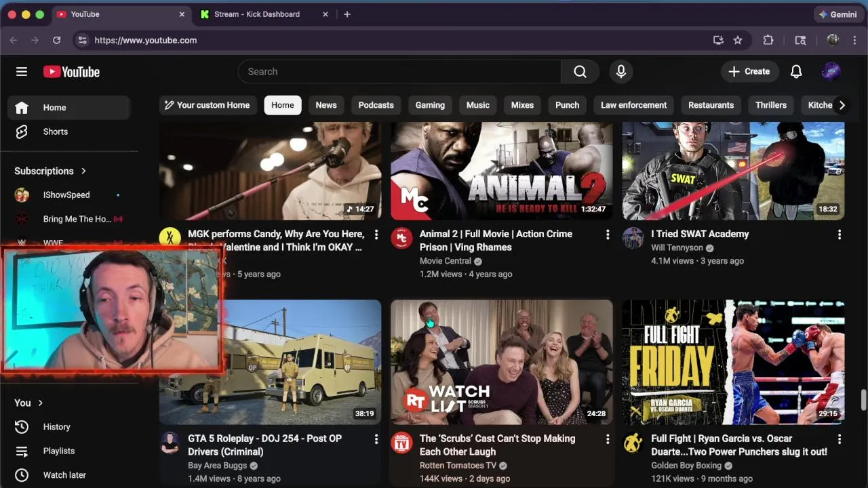Play the Full Fight Friday thumbnail
868x488 pixels.
[x=734, y=362]
